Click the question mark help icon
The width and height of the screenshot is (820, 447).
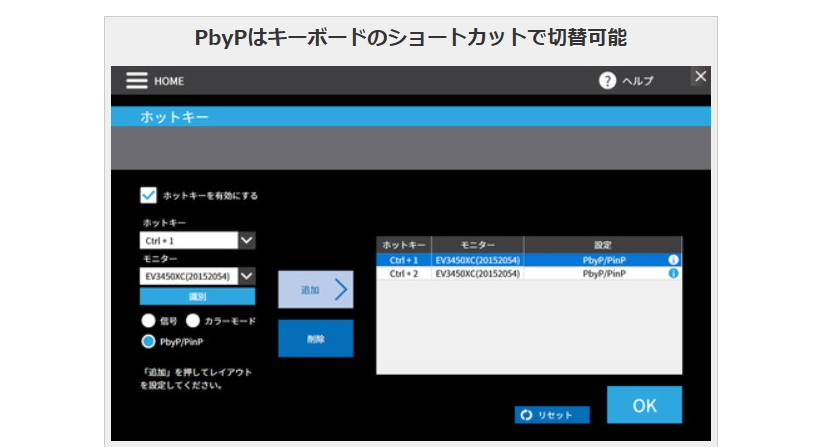[x=607, y=81]
